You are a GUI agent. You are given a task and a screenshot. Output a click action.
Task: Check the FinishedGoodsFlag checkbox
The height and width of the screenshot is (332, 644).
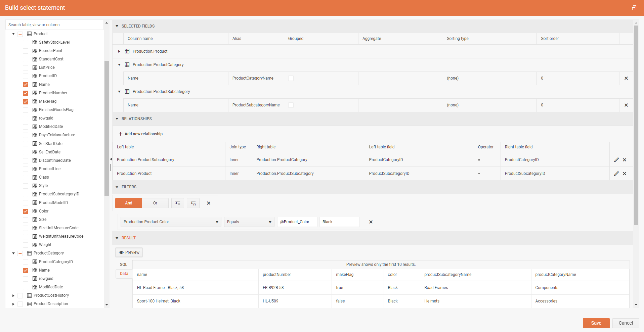click(x=26, y=109)
